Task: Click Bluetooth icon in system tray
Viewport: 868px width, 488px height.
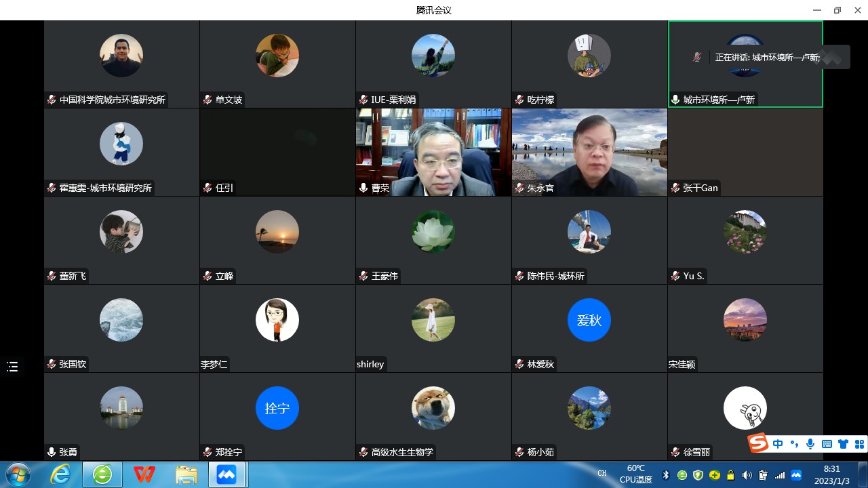Action: [666, 475]
